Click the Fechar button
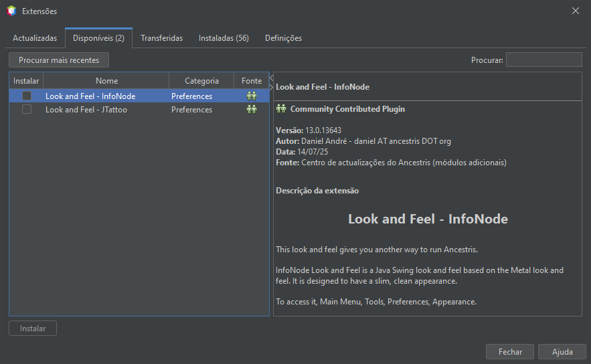591x364 pixels. tap(510, 351)
